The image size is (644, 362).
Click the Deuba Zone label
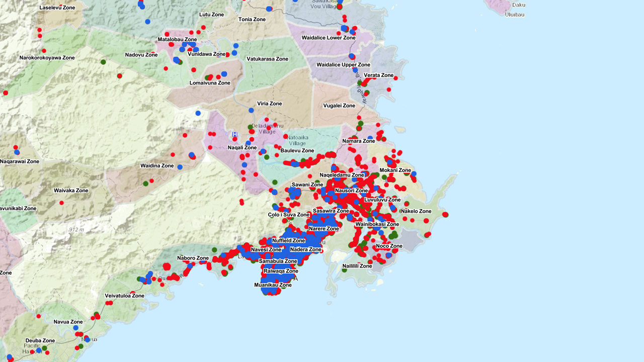tap(40, 340)
